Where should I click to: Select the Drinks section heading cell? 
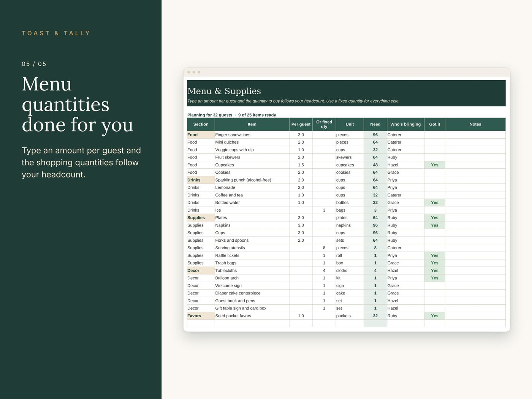click(201, 180)
